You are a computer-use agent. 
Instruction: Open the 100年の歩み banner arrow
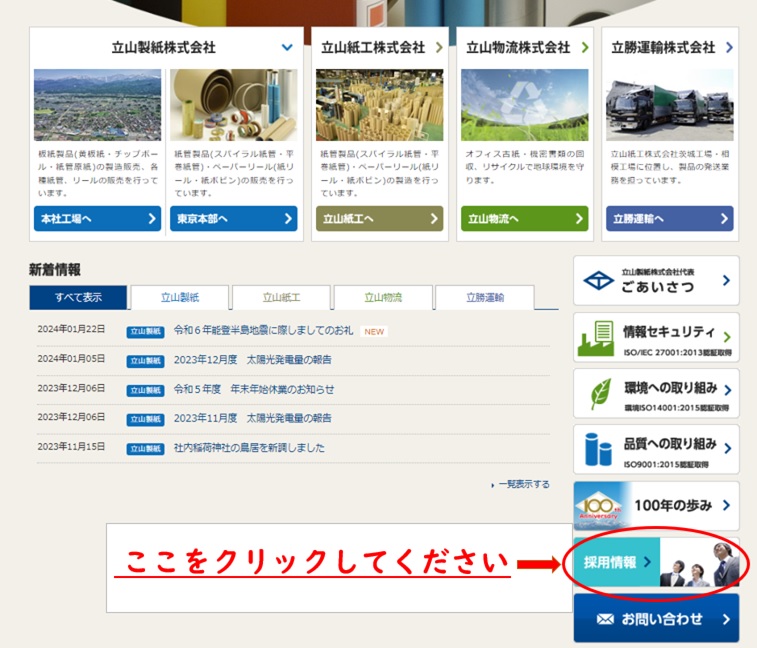tap(727, 505)
